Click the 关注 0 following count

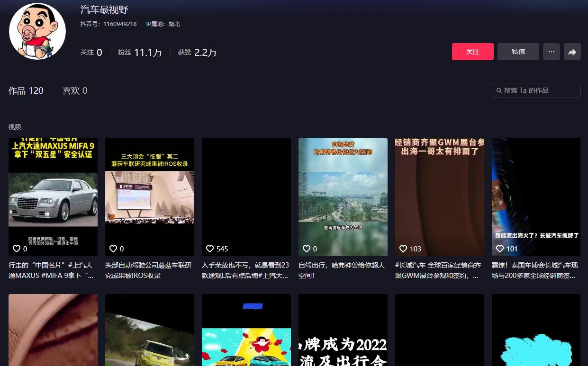click(x=91, y=52)
